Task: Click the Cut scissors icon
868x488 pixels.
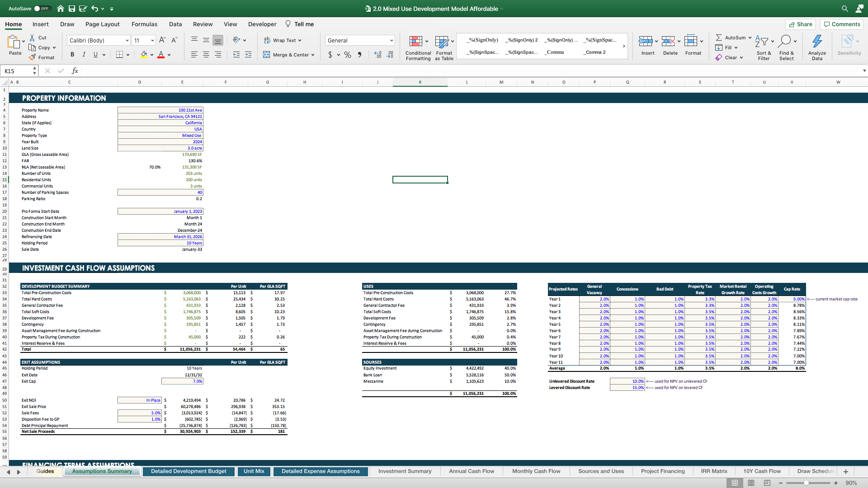Action: pyautogui.click(x=32, y=38)
